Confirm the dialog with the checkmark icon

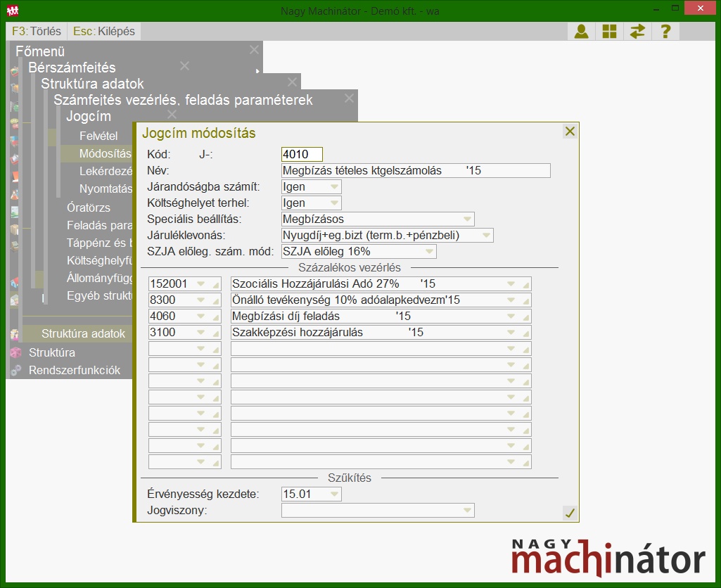[x=570, y=513]
